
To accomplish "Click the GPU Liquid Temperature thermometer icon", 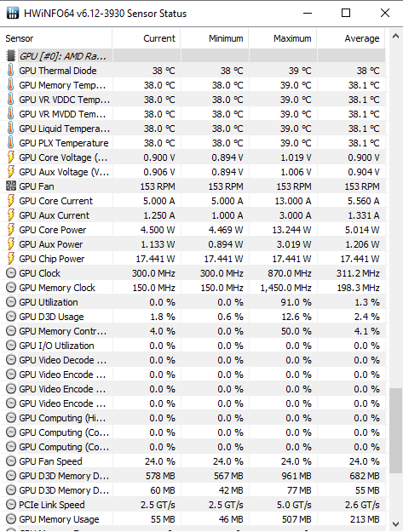I will point(11,129).
